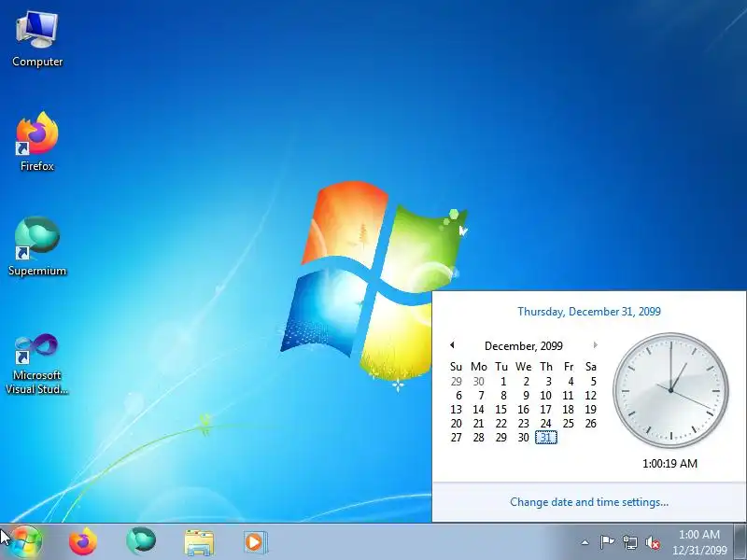This screenshot has width=747, height=560.
Task: Open Action Center flag icon
Action: tap(607, 542)
